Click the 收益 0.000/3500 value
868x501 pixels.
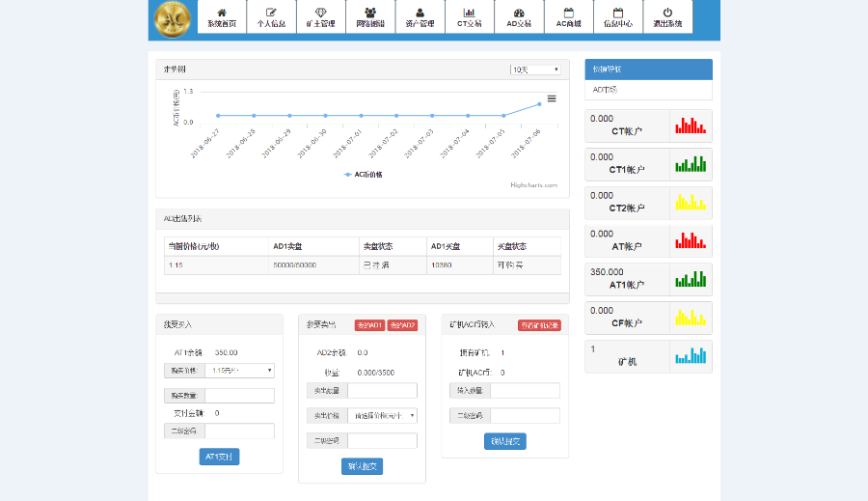click(376, 373)
